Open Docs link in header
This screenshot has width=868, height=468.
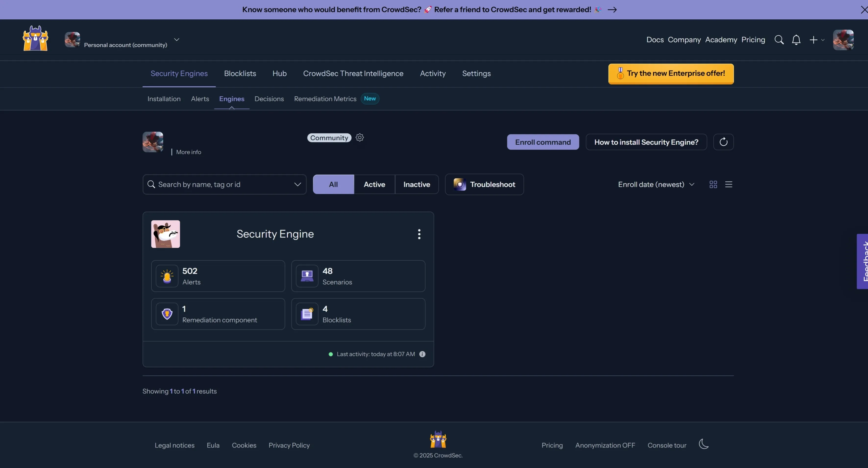(655, 40)
